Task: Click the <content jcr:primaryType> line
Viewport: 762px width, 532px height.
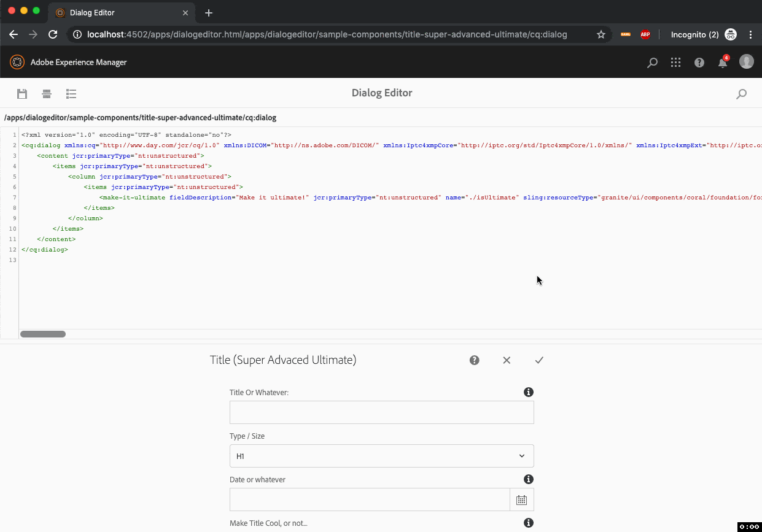Action: point(120,156)
